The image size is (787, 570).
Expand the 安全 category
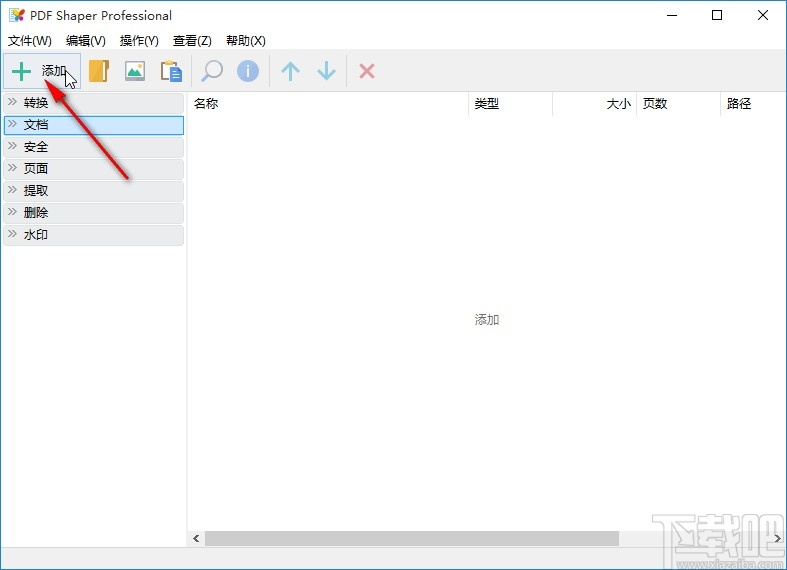click(94, 147)
